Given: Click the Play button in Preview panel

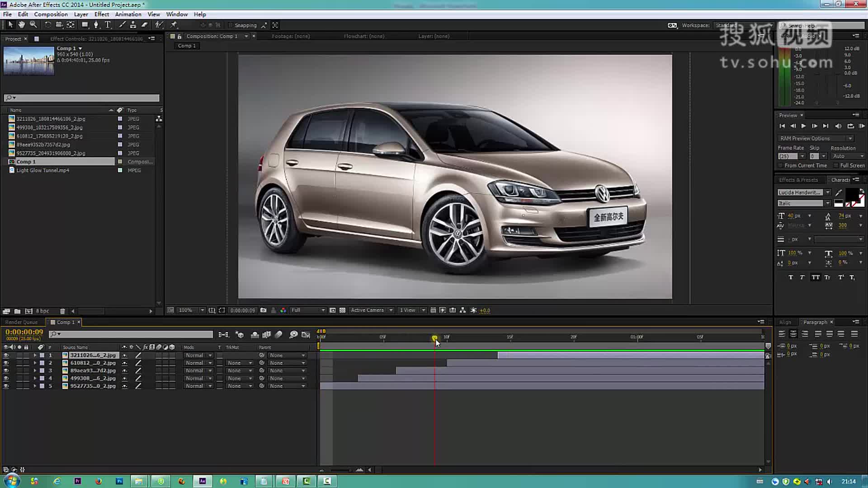Looking at the screenshot, I should pyautogui.click(x=803, y=126).
